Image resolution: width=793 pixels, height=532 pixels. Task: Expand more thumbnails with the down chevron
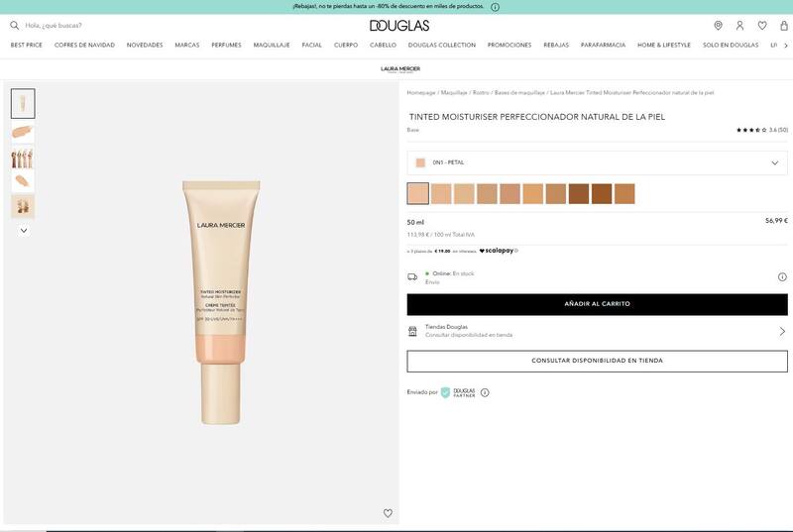23,231
